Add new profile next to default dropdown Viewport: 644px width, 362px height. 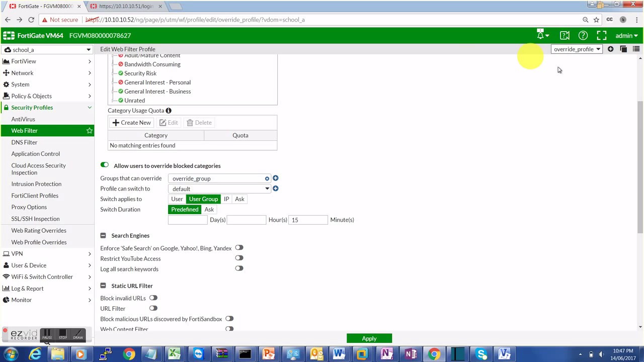pyautogui.click(x=275, y=189)
